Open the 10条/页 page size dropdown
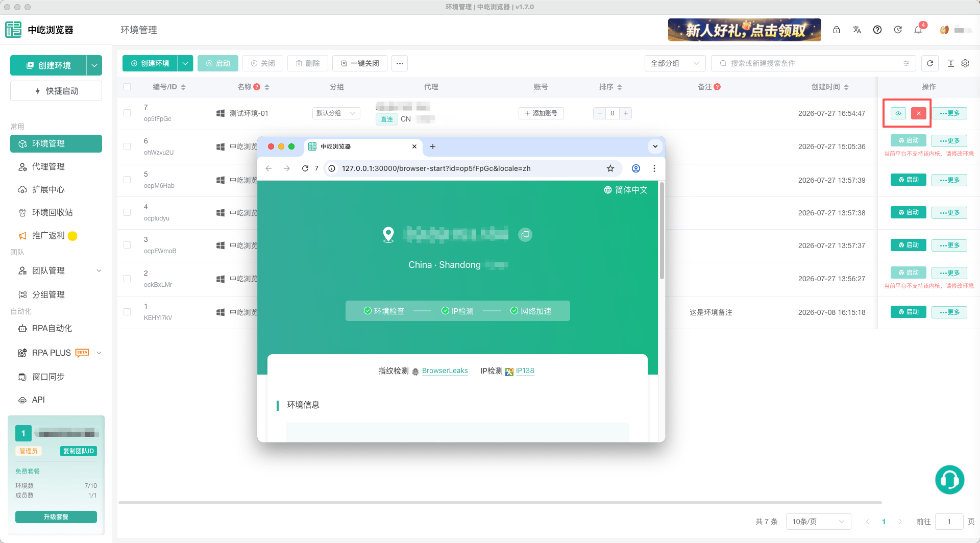The image size is (980, 543). coord(818,522)
